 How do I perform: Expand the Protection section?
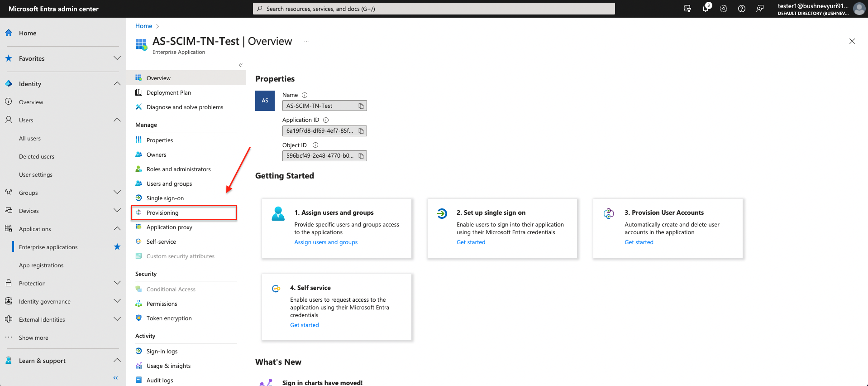(117, 283)
